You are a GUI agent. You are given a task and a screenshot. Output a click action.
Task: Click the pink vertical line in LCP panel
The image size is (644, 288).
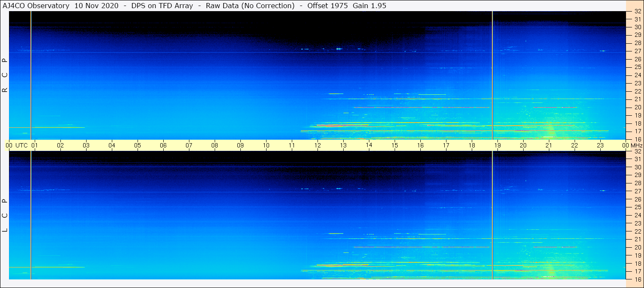tap(492, 214)
